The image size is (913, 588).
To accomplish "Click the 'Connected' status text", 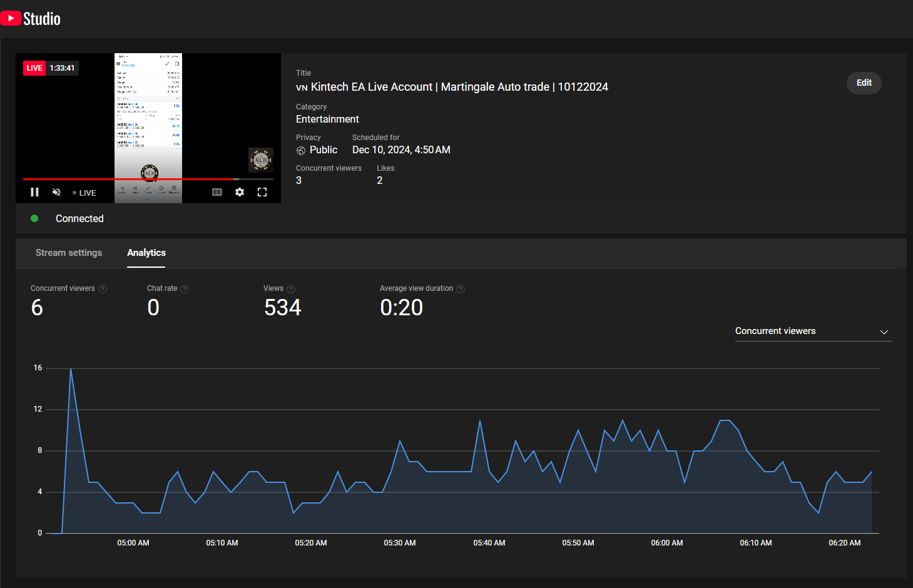I will (x=79, y=218).
